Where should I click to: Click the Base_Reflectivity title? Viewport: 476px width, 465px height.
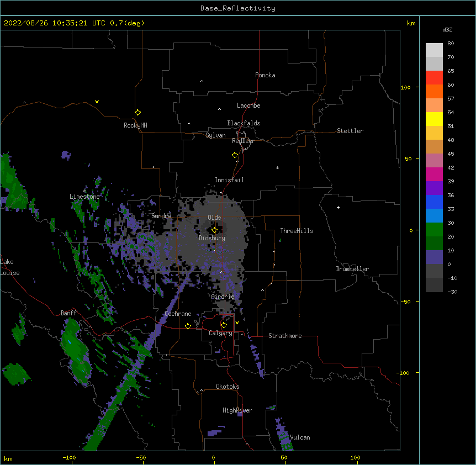click(x=238, y=8)
